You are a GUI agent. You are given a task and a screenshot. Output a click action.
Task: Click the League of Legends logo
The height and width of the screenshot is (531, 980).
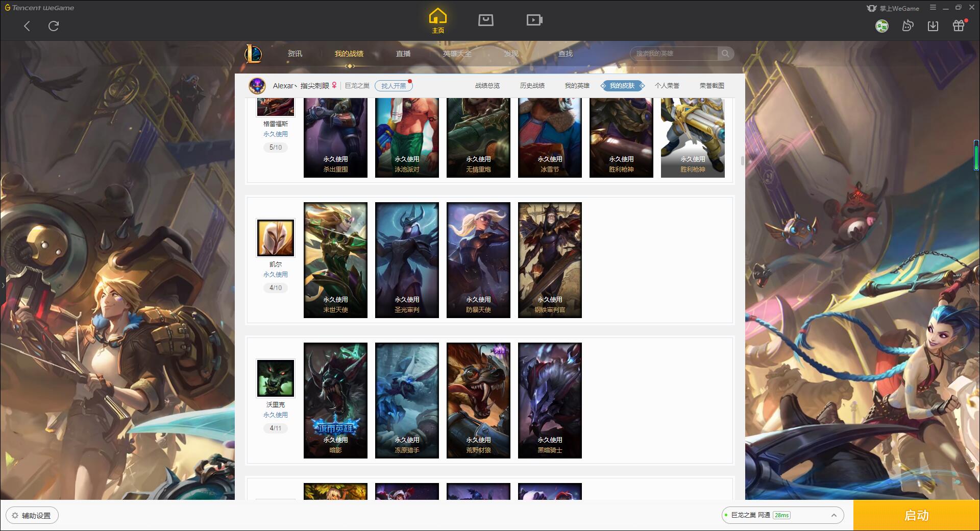(x=253, y=54)
